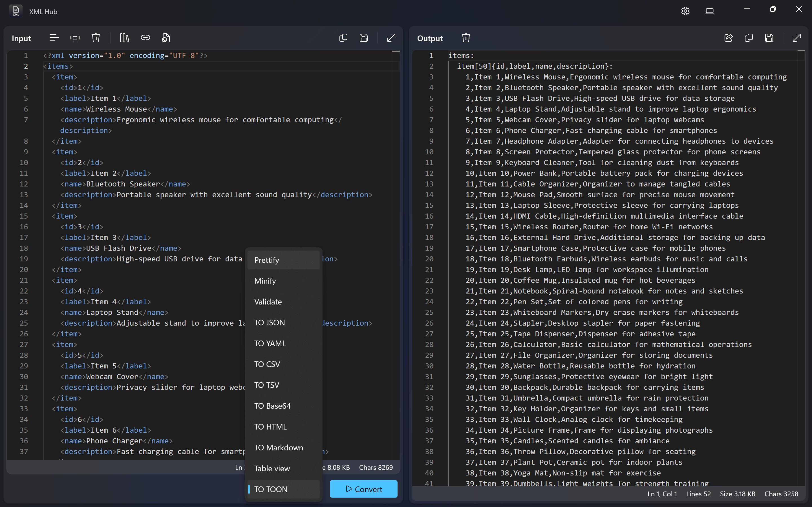The height and width of the screenshot is (507, 812).
Task: Clear the Input editor contents
Action: [96, 37]
